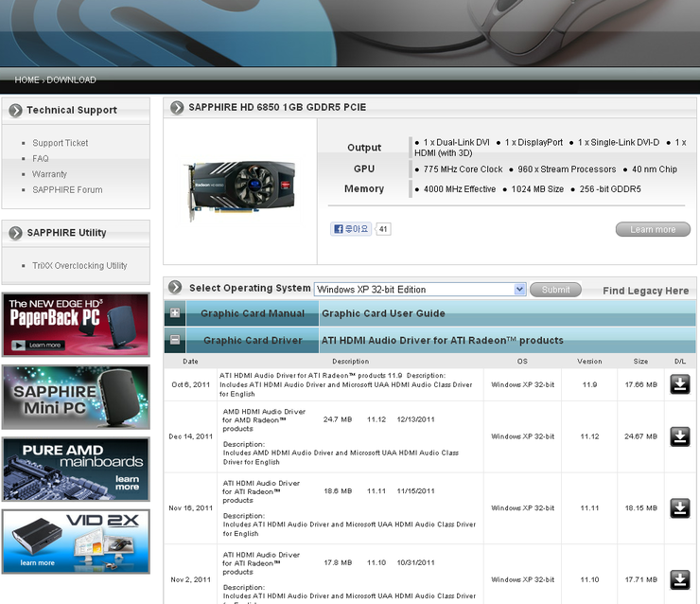Viewport: 700px width, 604px height.
Task: Go to DOWNLOAD breadcrumb
Action: [72, 80]
